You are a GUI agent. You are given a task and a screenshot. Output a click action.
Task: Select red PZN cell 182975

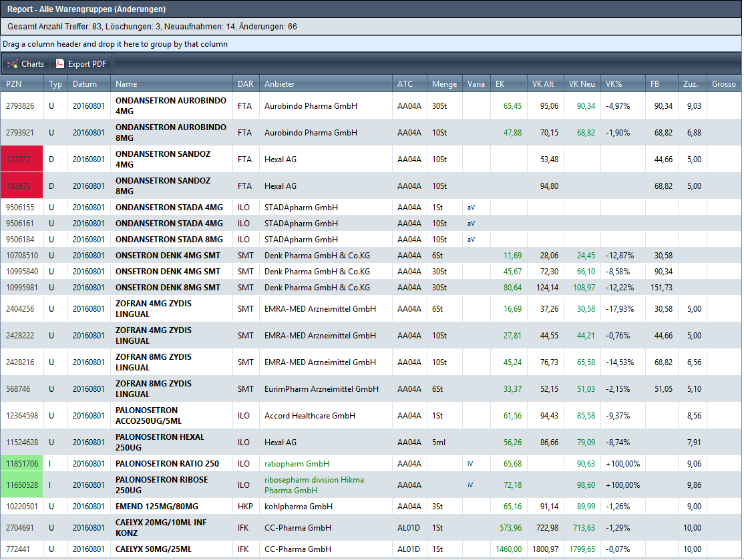coord(22,186)
